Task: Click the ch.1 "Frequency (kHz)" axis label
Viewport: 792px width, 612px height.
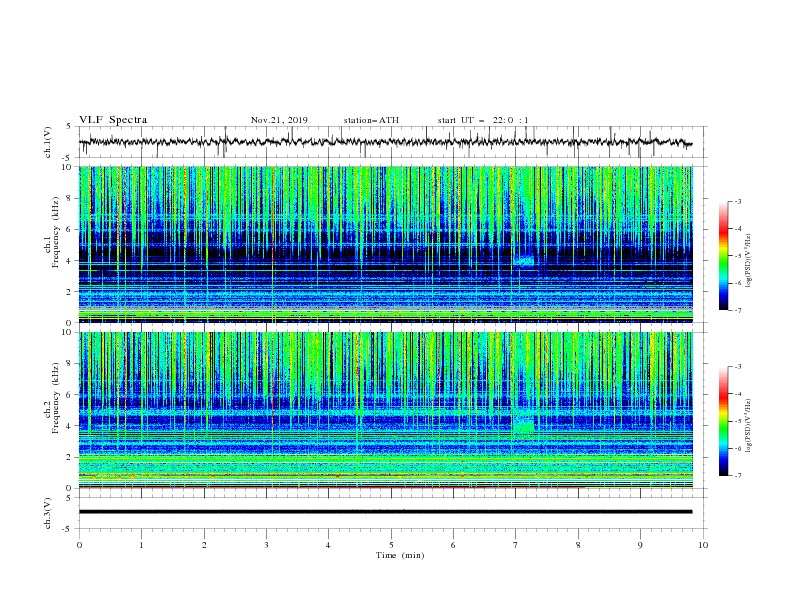Action: click(56, 230)
